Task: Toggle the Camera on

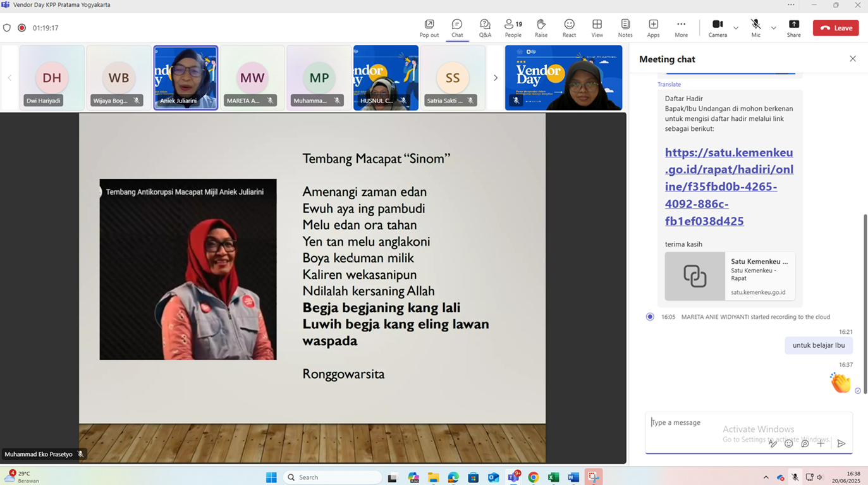Action: (718, 27)
